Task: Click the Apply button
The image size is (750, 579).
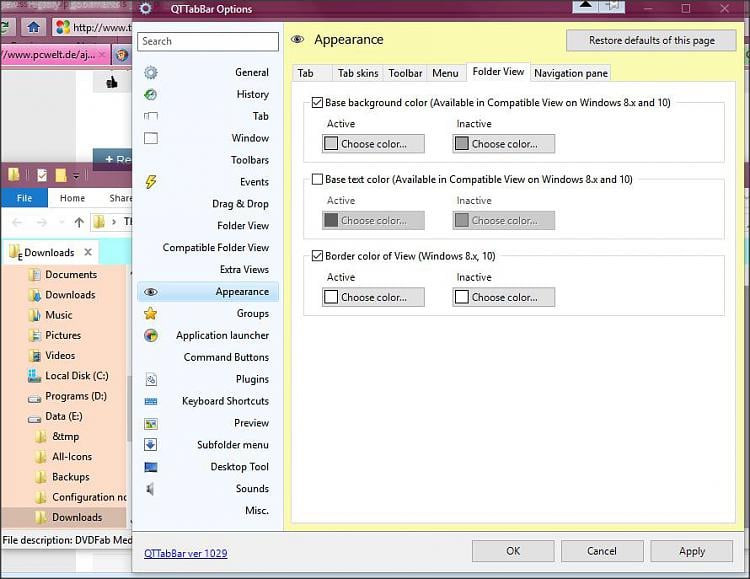Action: tap(691, 551)
